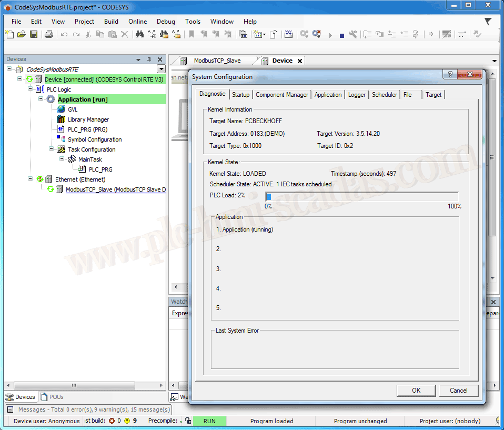Screen dimensions: 504x430
Task: Click the Find binoculars icon
Action: tap(139, 34)
